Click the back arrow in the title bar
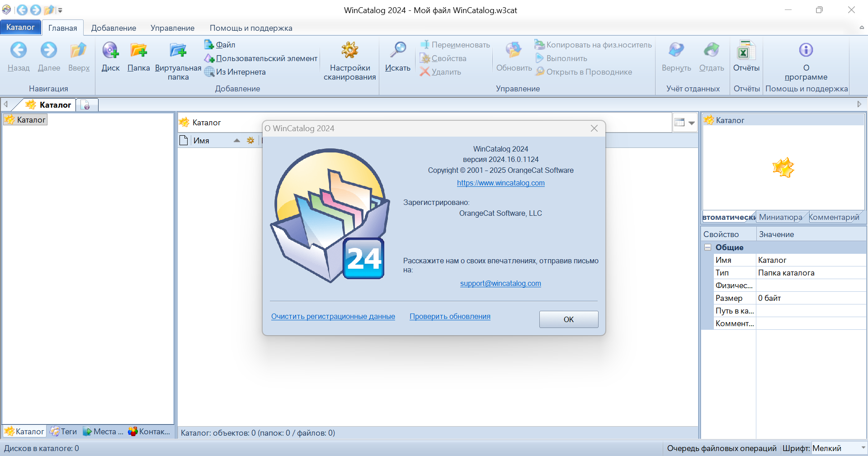 [x=22, y=9]
